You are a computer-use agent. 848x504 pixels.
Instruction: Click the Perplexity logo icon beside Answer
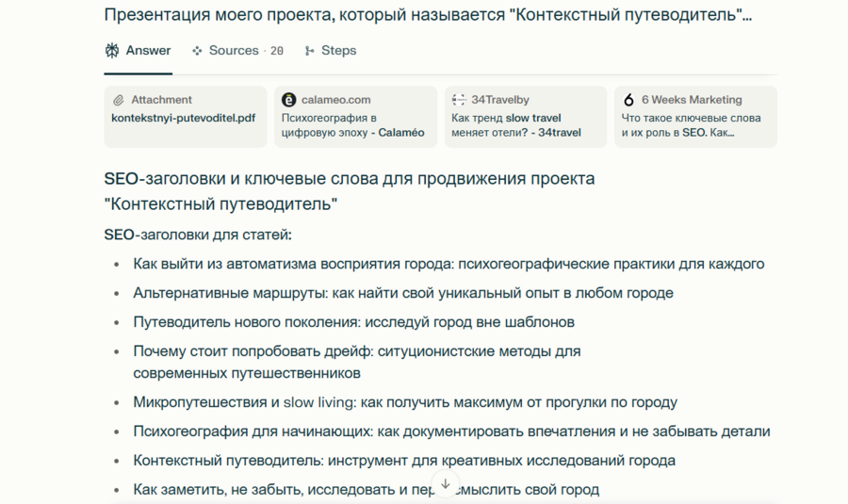pyautogui.click(x=112, y=51)
